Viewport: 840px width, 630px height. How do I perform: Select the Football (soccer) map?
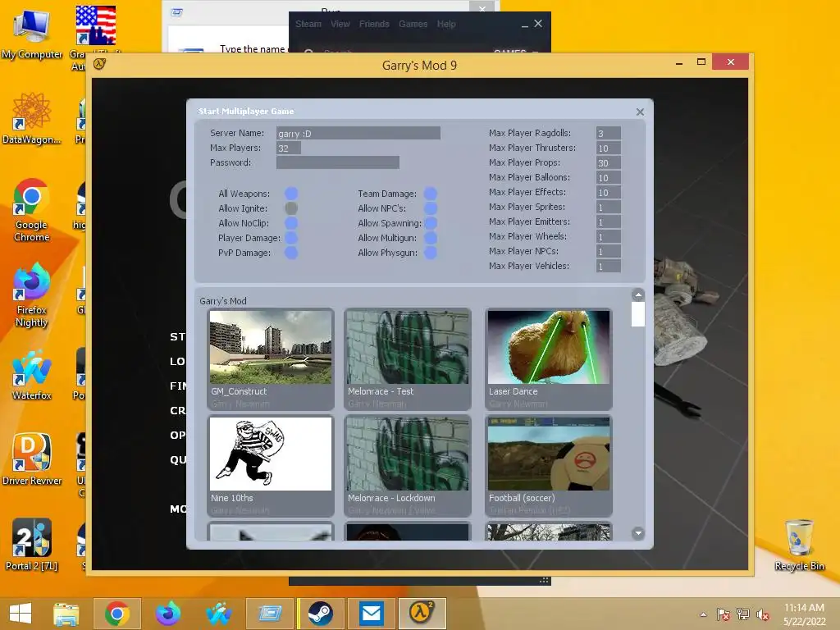(549, 466)
